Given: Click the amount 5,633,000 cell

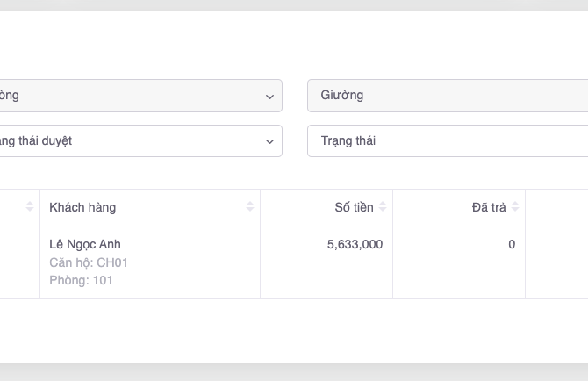Looking at the screenshot, I should [355, 245].
